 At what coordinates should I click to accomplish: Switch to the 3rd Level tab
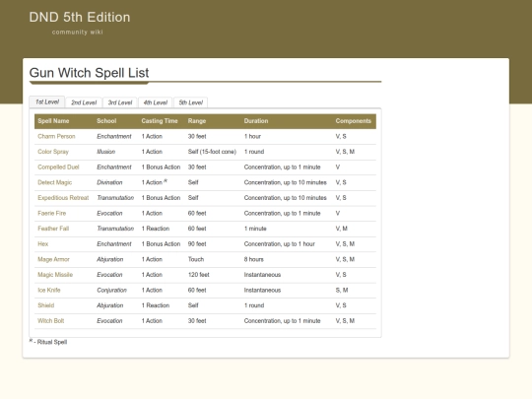coord(120,102)
